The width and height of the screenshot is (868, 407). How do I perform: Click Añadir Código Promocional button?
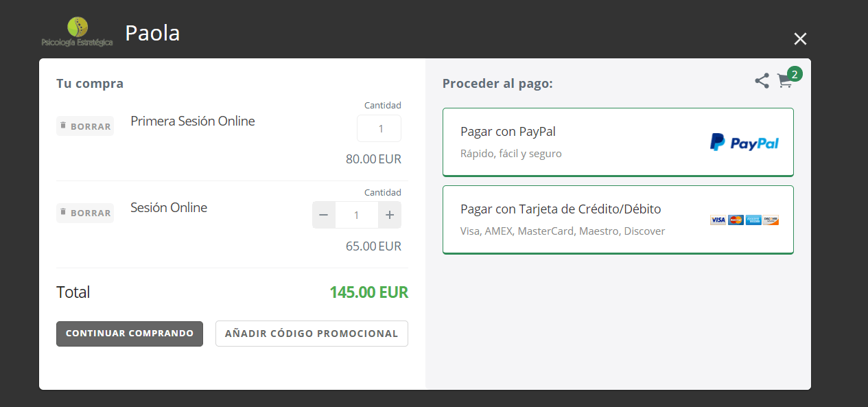[x=312, y=334]
